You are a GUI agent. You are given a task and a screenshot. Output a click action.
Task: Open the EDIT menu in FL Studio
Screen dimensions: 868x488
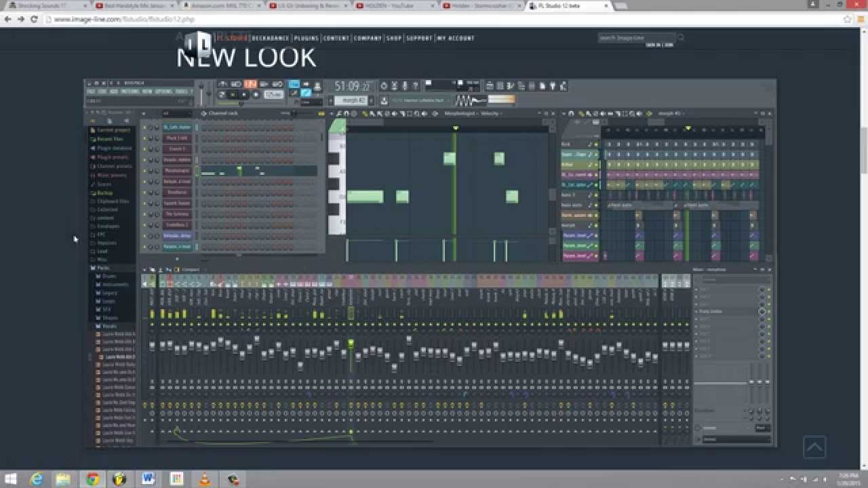coord(102,91)
